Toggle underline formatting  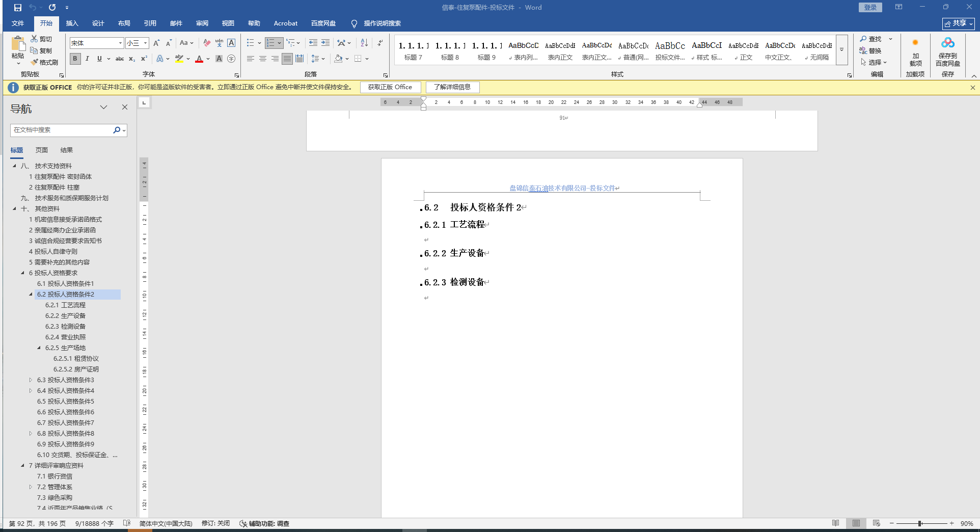pyautogui.click(x=99, y=59)
